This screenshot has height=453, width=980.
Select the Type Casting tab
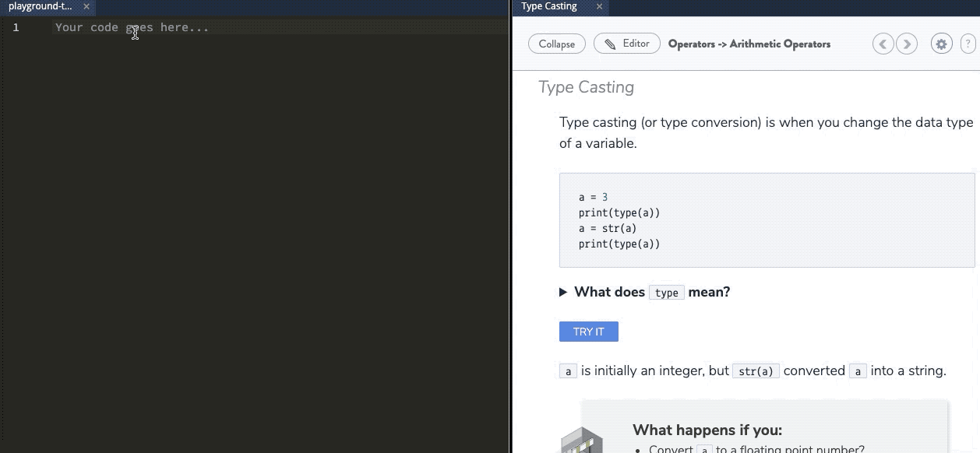click(549, 6)
